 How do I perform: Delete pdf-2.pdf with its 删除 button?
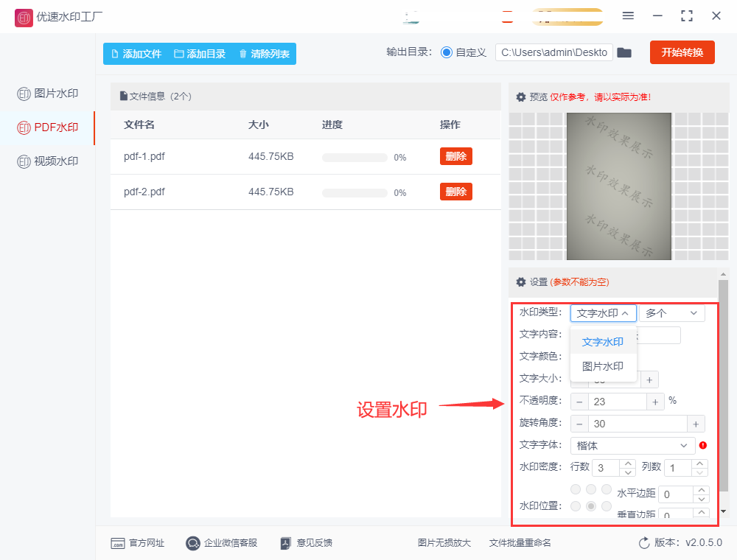pos(456,192)
